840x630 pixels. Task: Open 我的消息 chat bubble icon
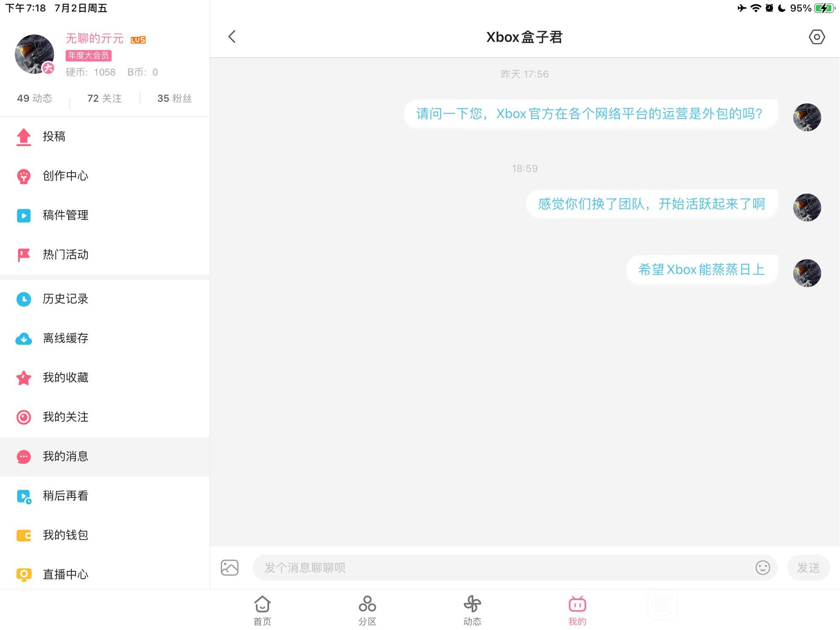(24, 457)
